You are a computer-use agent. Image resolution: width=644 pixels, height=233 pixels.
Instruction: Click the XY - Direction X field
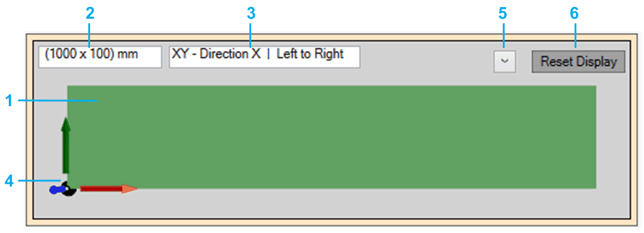[x=264, y=57]
